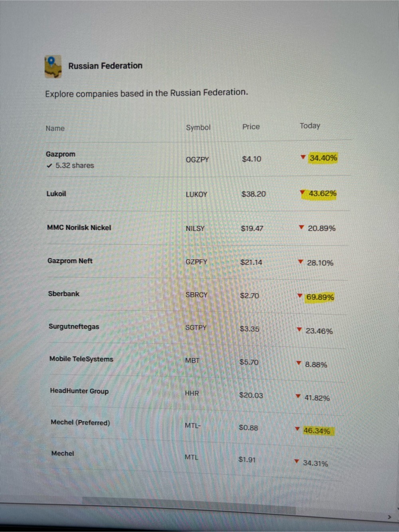Select the MMC Norilsk Nickel row

(198, 228)
